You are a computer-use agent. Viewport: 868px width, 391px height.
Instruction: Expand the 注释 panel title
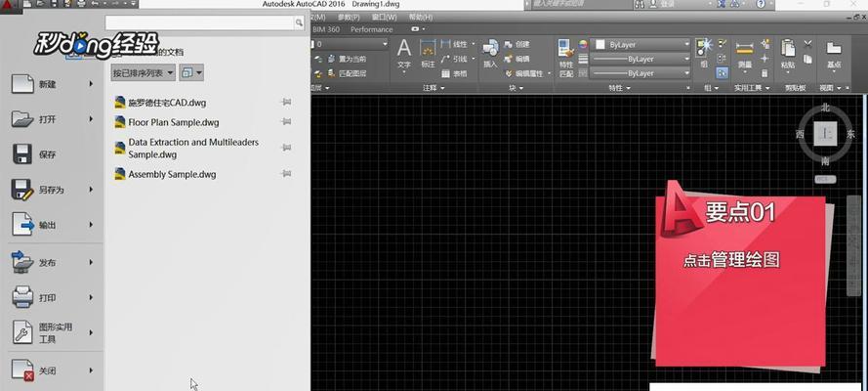tap(434, 88)
